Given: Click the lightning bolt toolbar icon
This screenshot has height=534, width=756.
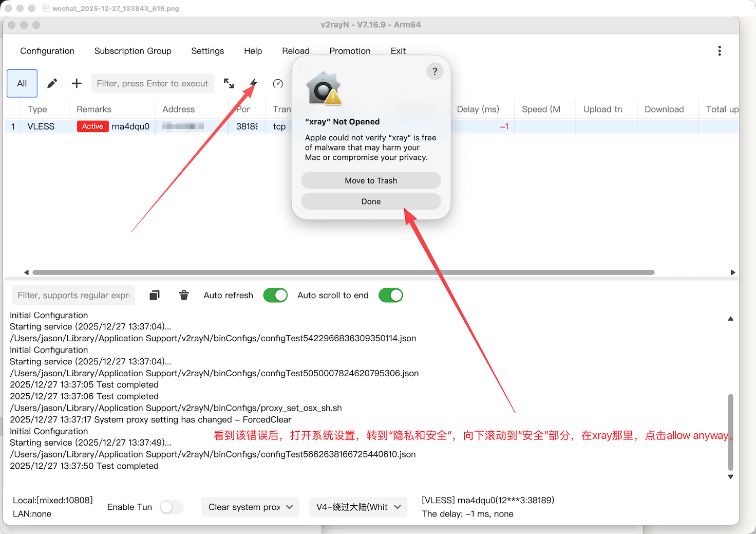Looking at the screenshot, I should tap(253, 83).
